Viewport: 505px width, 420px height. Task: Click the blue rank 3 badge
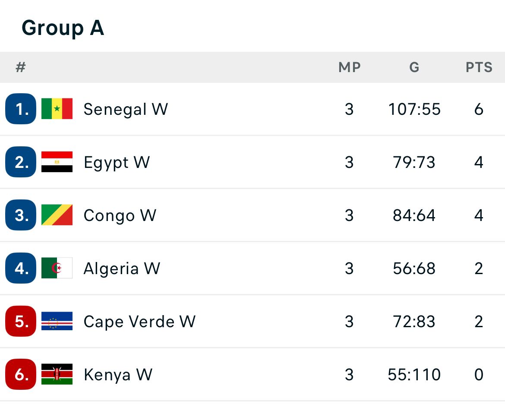point(21,215)
